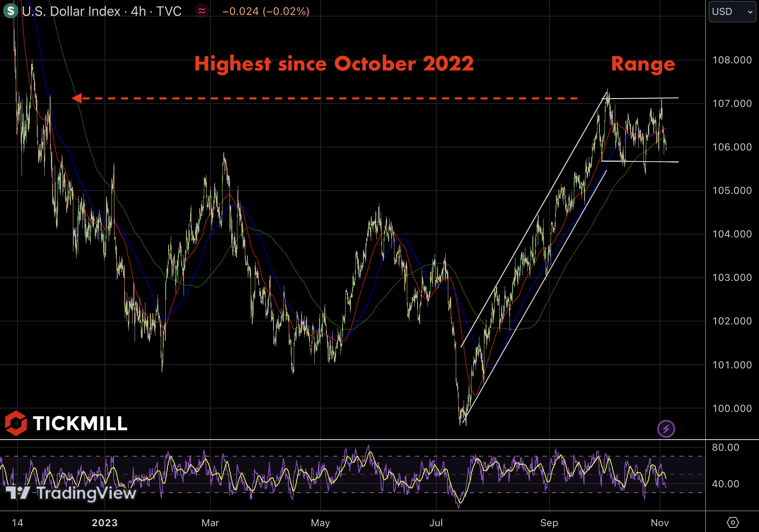Viewport: 759px width, 532px height.
Task: Click the 2023 label on time axis
Action: coord(105,523)
